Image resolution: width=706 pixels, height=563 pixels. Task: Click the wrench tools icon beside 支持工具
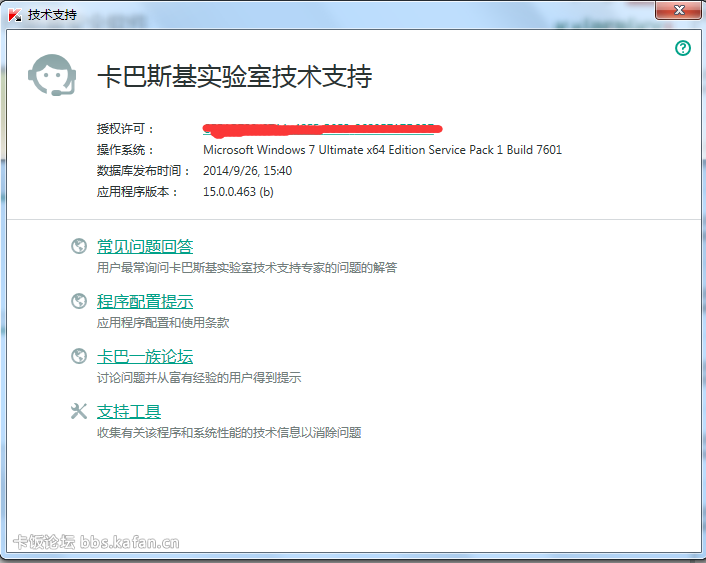click(79, 411)
